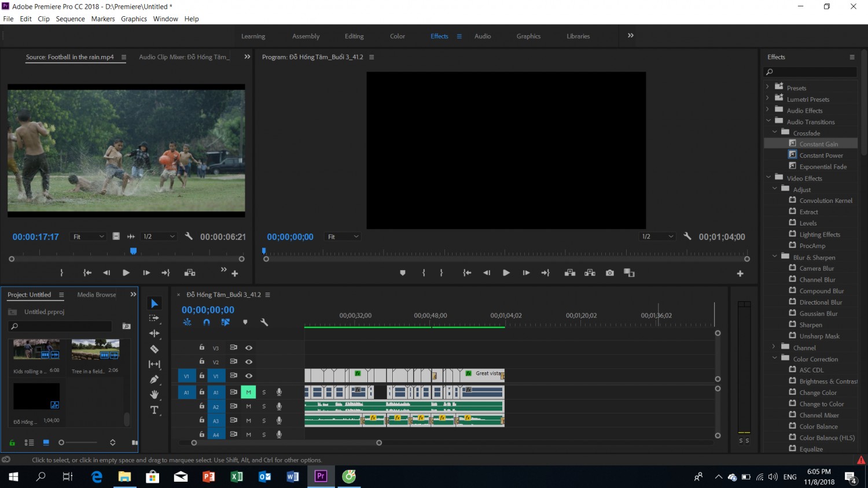This screenshot has height=488, width=868.
Task: Solo audio track A2
Action: click(264, 406)
